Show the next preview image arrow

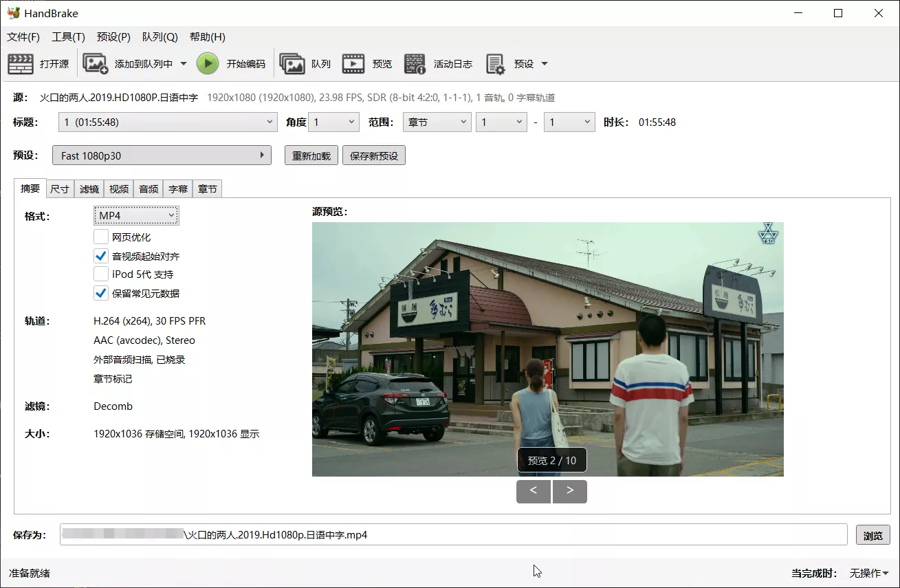coord(569,491)
